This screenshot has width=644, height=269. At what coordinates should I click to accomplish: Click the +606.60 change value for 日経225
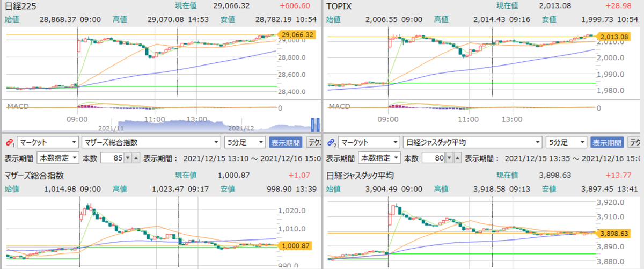[x=295, y=6]
